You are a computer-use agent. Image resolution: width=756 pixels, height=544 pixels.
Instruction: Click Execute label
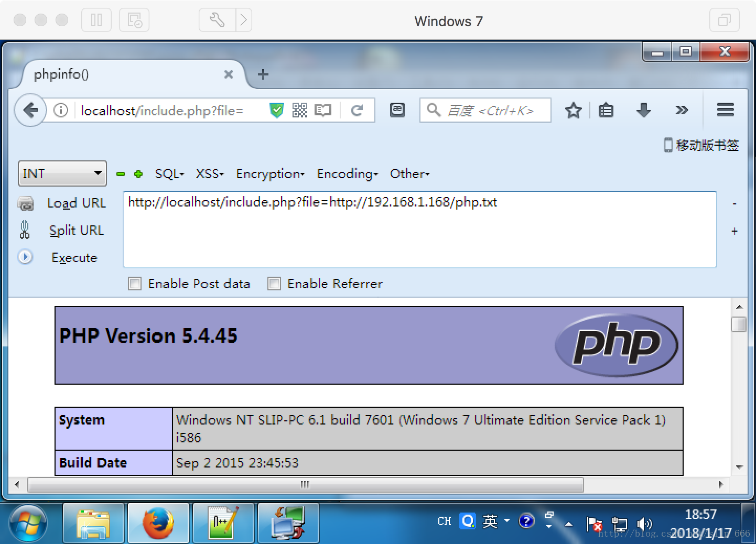tap(74, 258)
